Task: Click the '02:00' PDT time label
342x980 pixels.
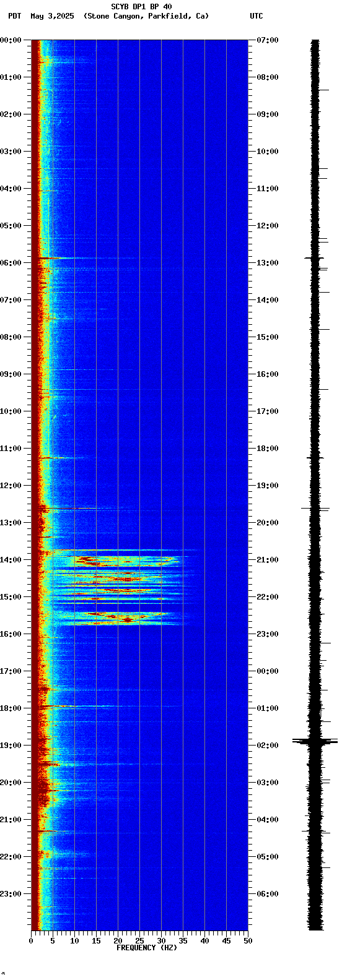Action: tap(10, 114)
